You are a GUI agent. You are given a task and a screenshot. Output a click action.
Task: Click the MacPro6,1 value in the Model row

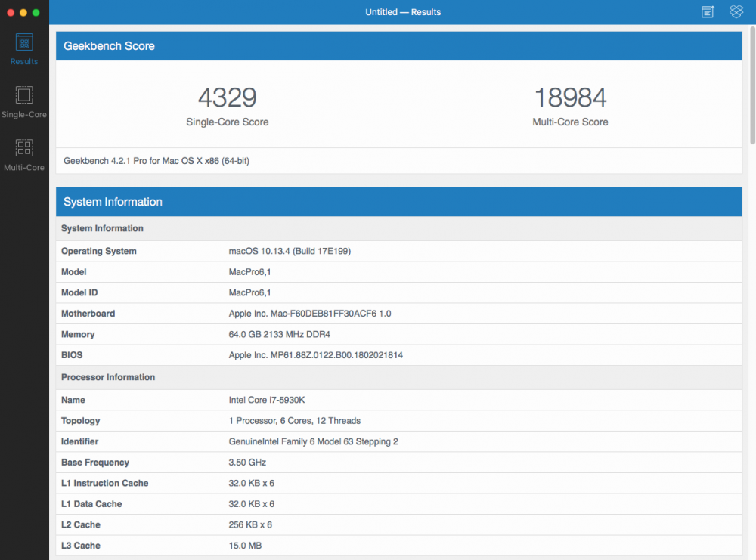tap(249, 272)
